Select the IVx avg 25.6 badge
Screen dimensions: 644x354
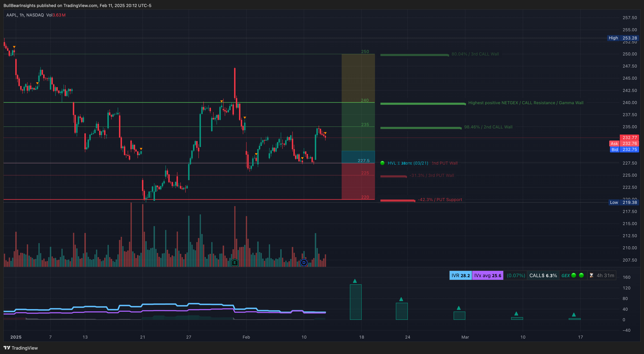click(487, 275)
